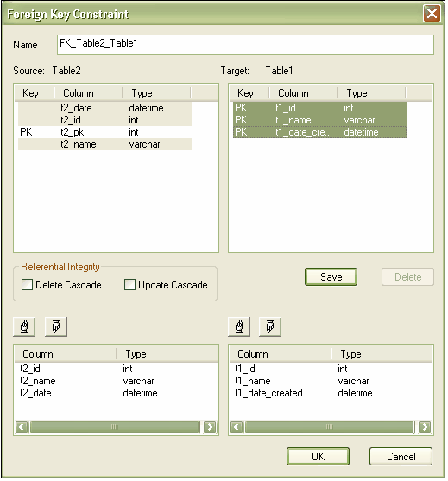
Task: Click the source add-column hand icon
Action: (x=24, y=326)
